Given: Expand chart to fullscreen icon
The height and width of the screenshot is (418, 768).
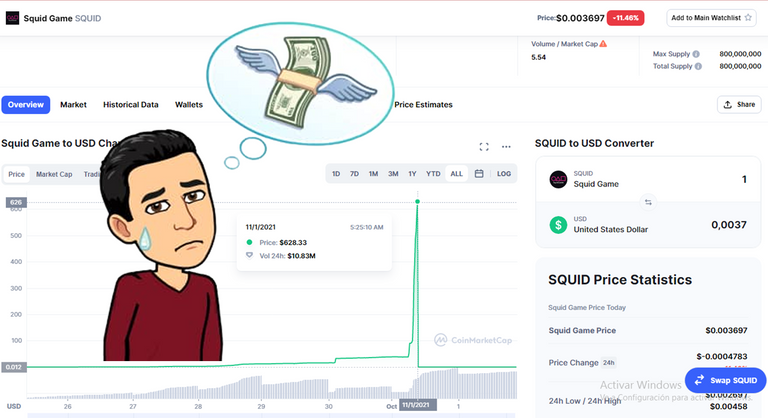Looking at the screenshot, I should pos(484,147).
